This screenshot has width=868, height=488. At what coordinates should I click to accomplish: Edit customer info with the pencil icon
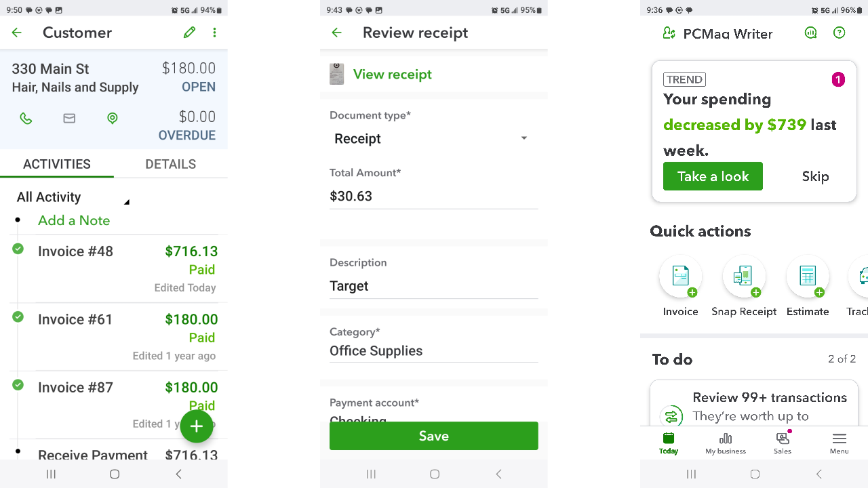pos(189,32)
